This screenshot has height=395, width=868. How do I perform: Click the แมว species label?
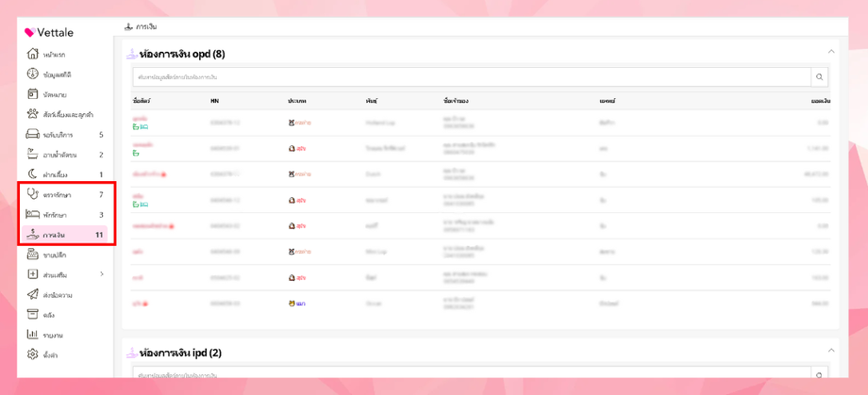point(301,304)
